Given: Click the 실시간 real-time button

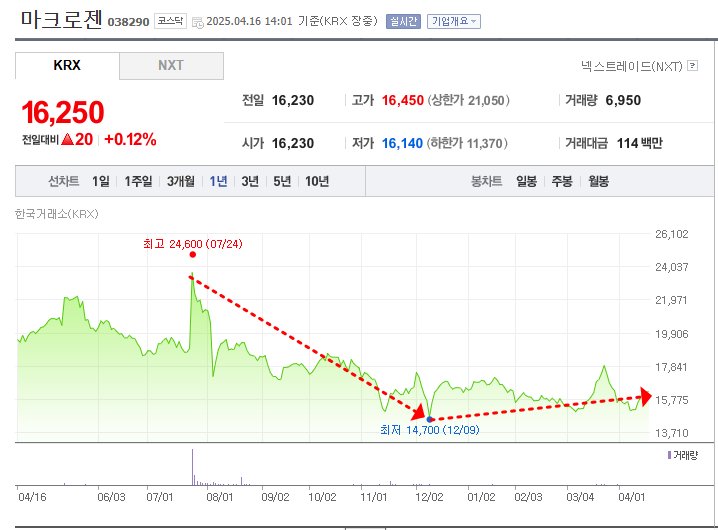Looking at the screenshot, I should (x=403, y=22).
